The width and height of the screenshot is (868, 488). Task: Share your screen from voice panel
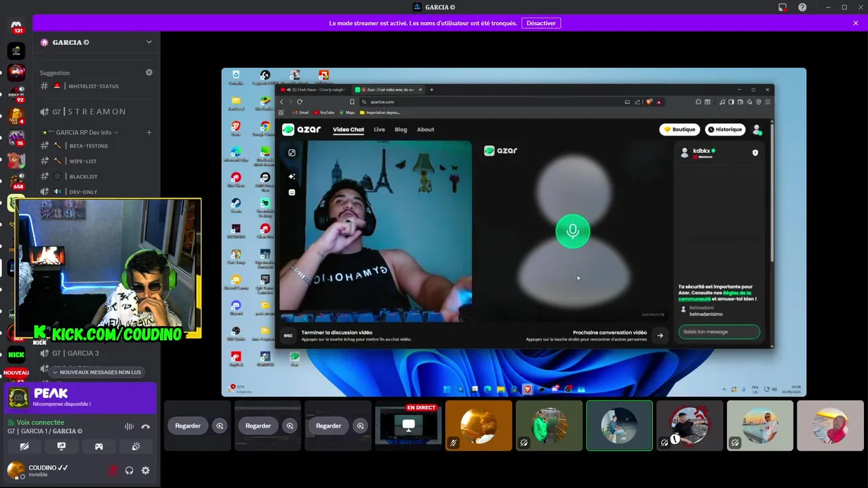tap(62, 447)
